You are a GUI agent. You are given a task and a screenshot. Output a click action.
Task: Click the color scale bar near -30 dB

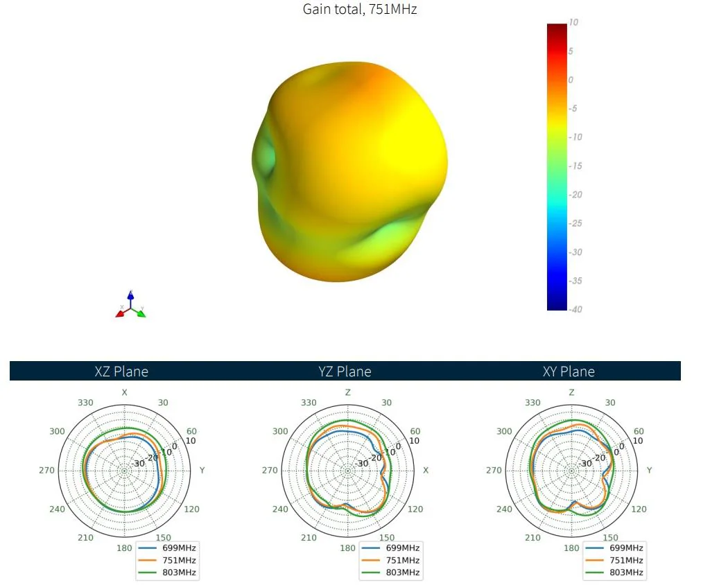[x=557, y=252]
